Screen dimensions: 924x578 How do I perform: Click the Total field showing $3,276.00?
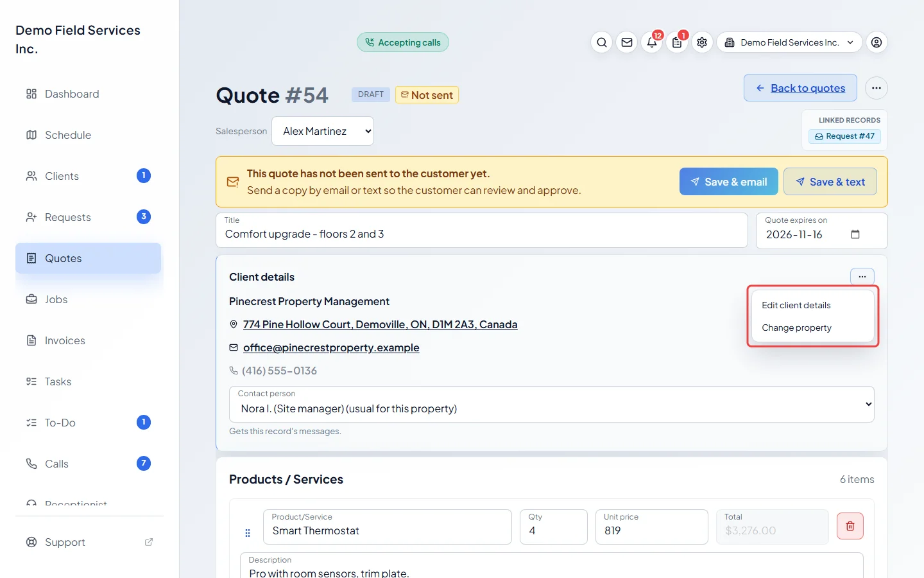[773, 527]
